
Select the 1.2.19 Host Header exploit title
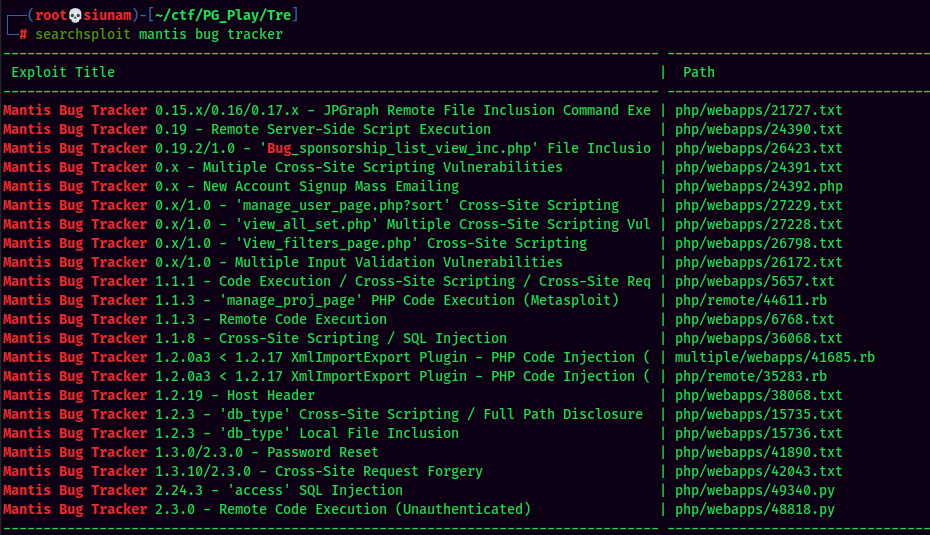click(x=159, y=395)
